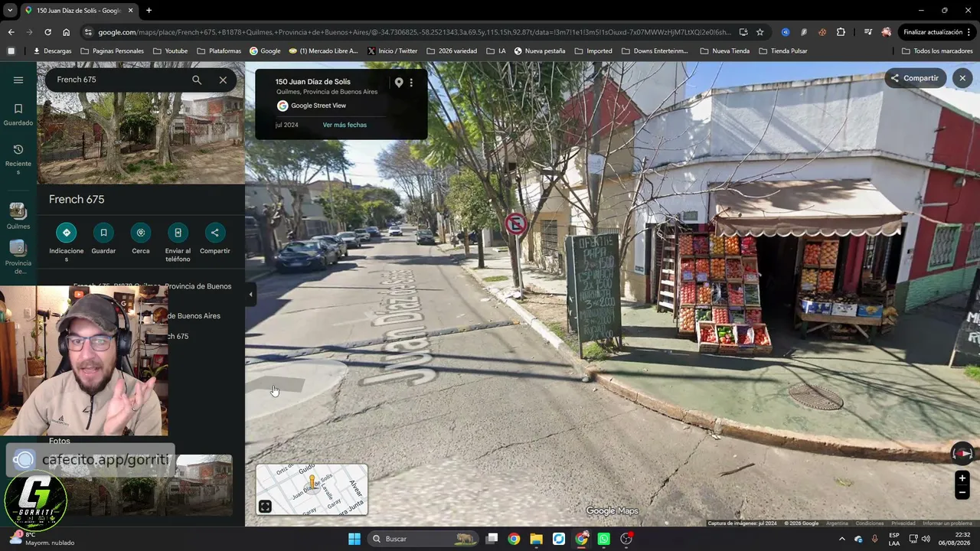Click Ver más fechas link
Screen dimensions: 980x551
(x=345, y=125)
